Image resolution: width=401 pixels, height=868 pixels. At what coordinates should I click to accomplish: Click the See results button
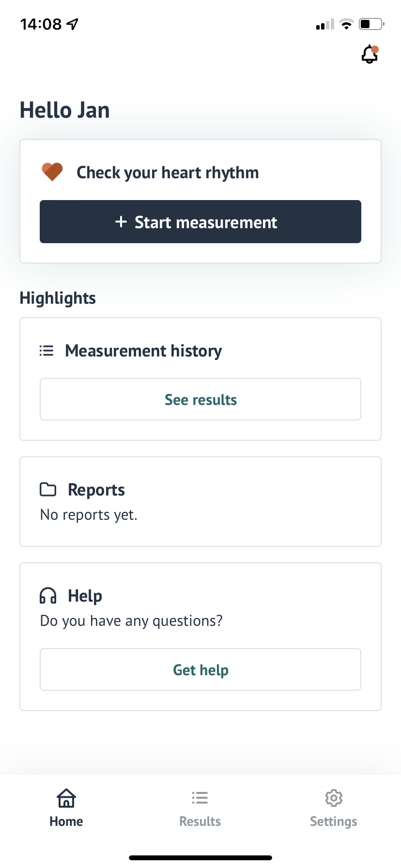(x=200, y=399)
